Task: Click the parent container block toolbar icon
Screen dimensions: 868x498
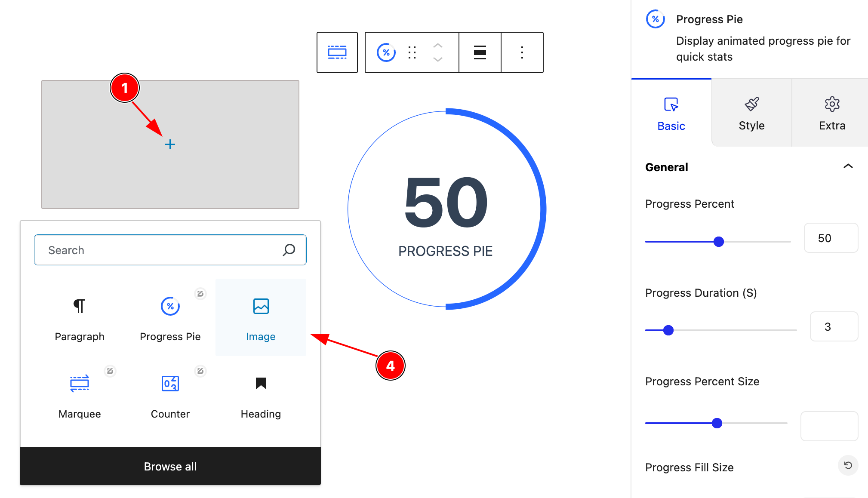Action: [x=337, y=52]
